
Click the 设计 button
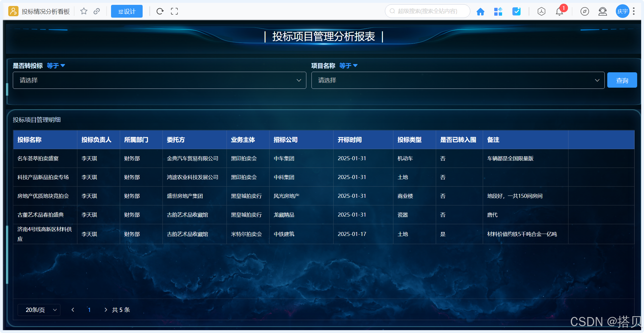pos(127,11)
